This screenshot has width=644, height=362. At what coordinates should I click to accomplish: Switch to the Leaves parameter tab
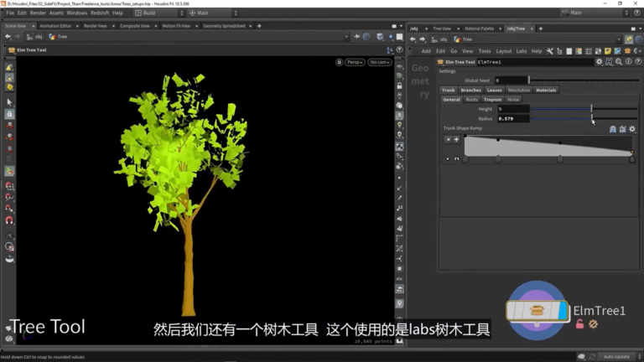[x=494, y=90]
